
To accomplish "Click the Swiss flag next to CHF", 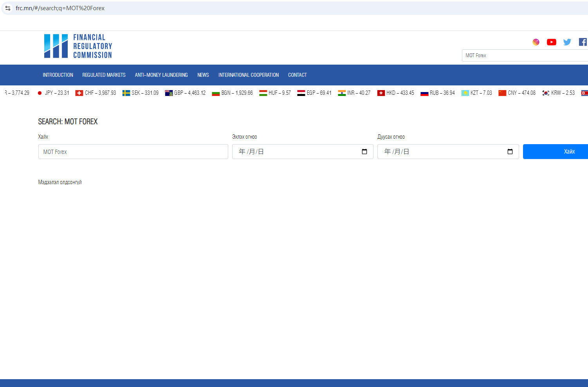I will coord(79,93).
